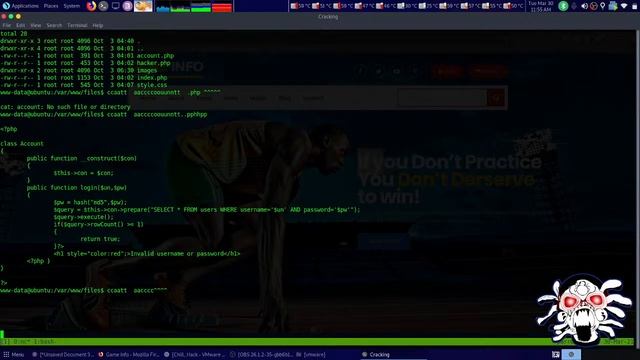
Task: Launch Firefox from the top panel
Action: pyautogui.click(x=91, y=6)
